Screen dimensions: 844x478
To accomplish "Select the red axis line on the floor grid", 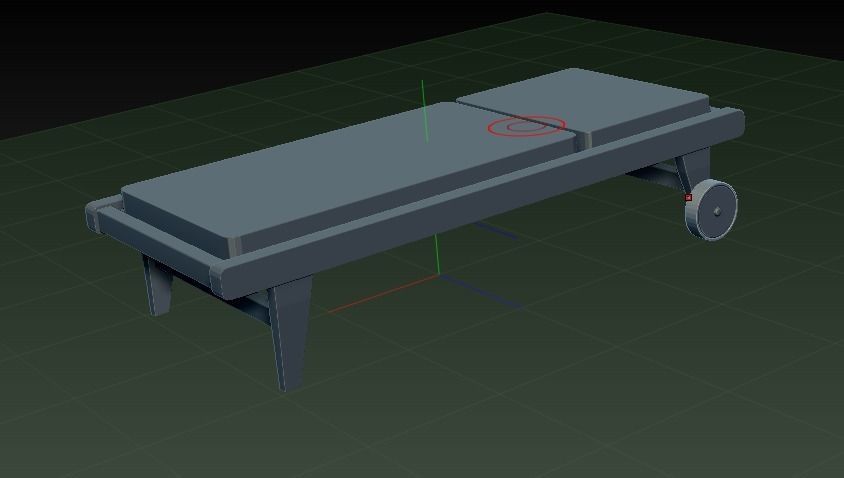I will click(x=383, y=294).
